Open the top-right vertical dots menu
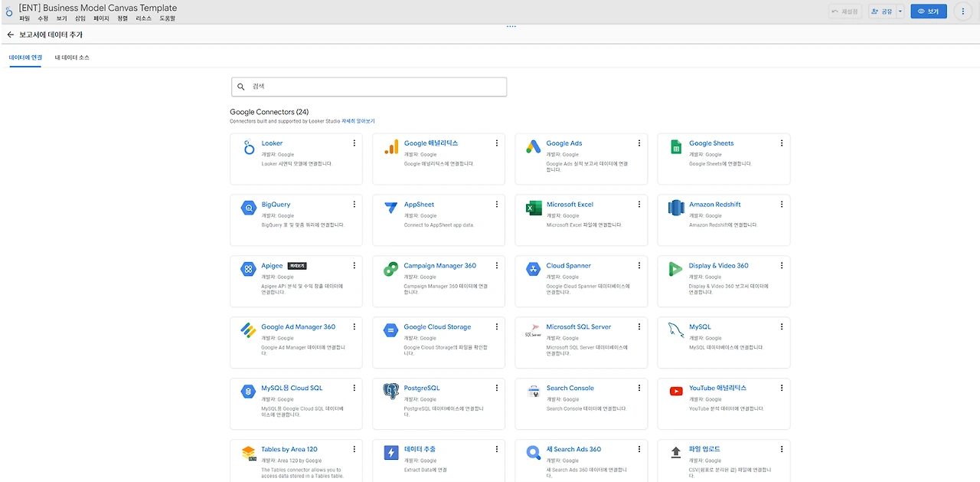The width and height of the screenshot is (980, 482). [963, 11]
